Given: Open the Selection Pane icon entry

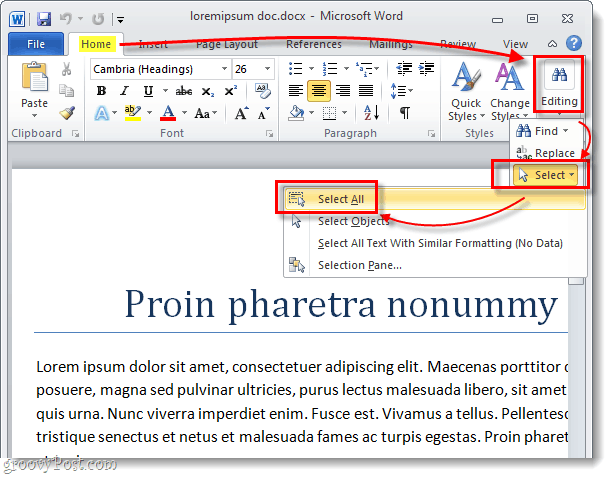Looking at the screenshot, I should 297,265.
